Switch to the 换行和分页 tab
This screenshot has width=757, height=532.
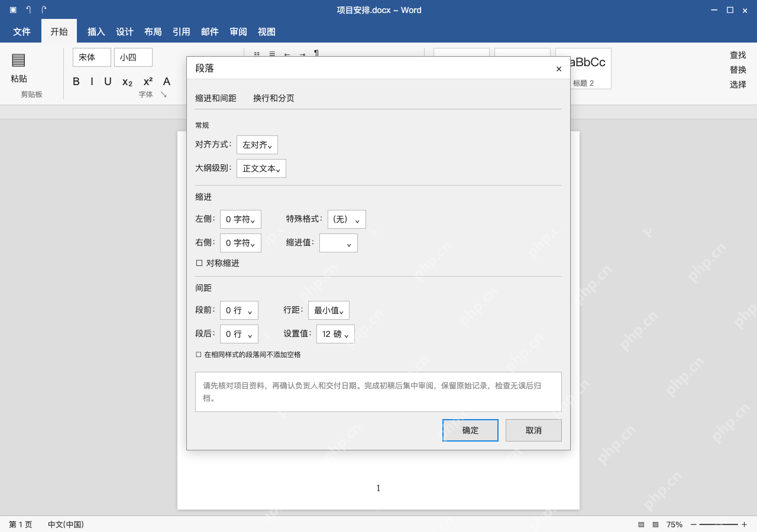tap(274, 98)
